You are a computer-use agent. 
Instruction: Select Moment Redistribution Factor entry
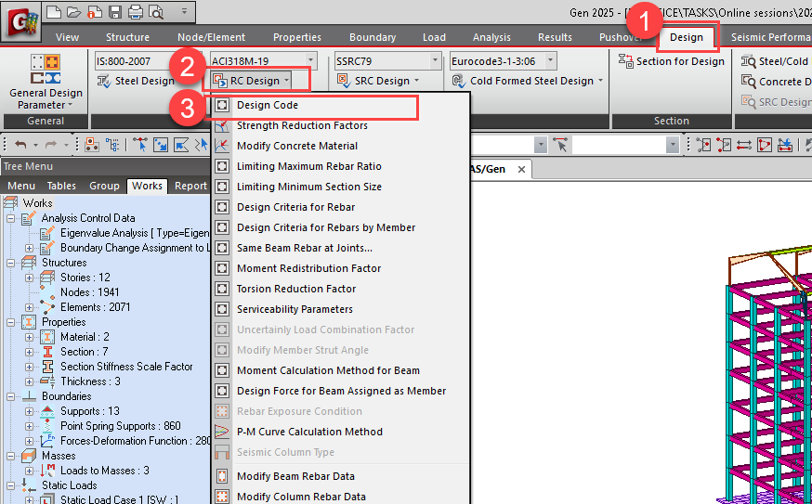pyautogui.click(x=342, y=268)
